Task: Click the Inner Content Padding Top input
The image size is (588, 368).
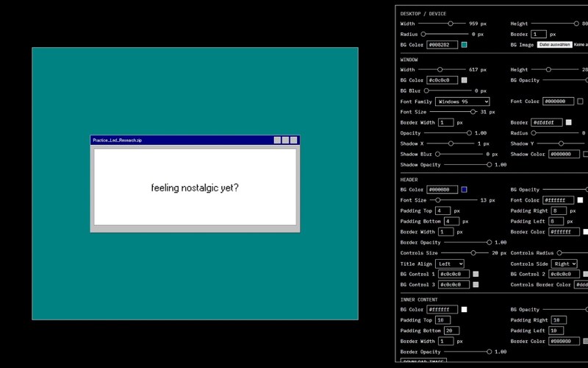Action: tap(443, 320)
